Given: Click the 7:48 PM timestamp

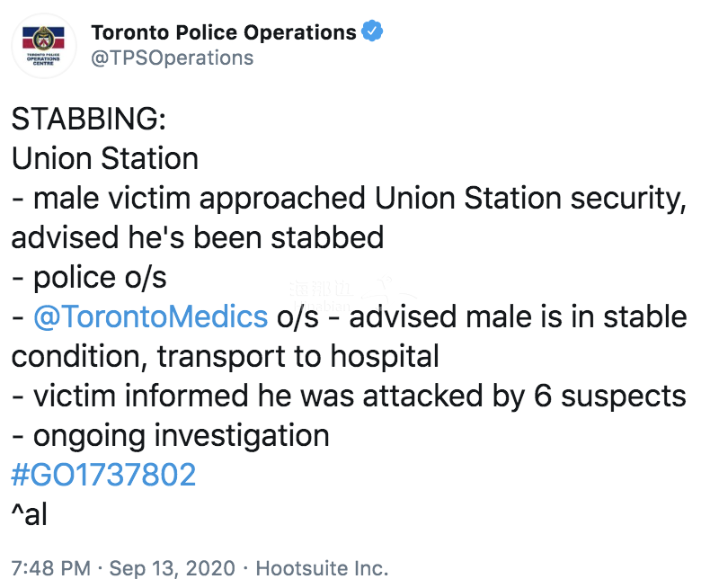Looking at the screenshot, I should (50, 568).
